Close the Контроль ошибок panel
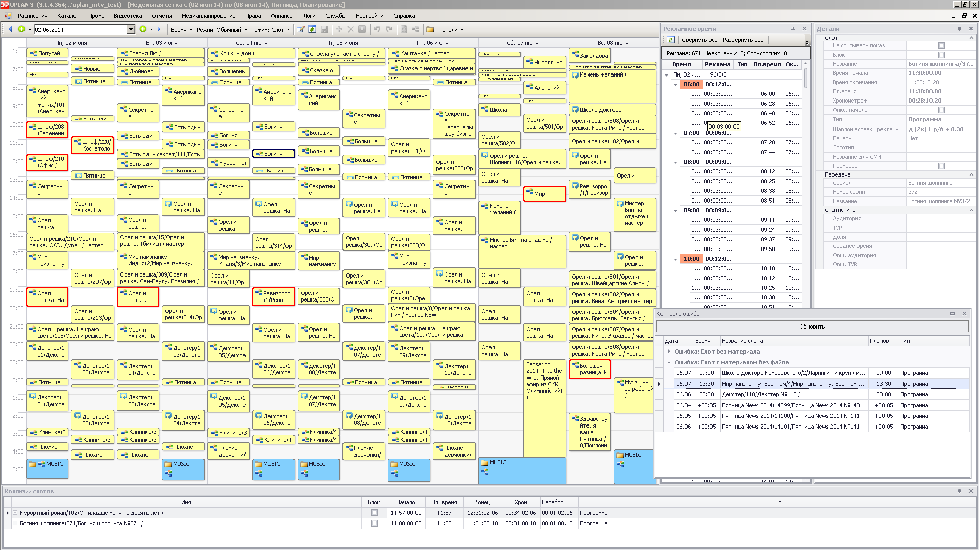This screenshot has width=980, height=551. (964, 314)
